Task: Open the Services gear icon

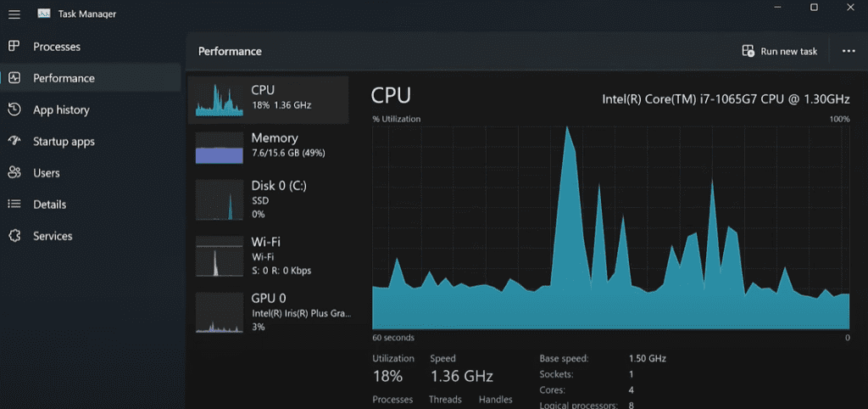Action: click(x=14, y=236)
